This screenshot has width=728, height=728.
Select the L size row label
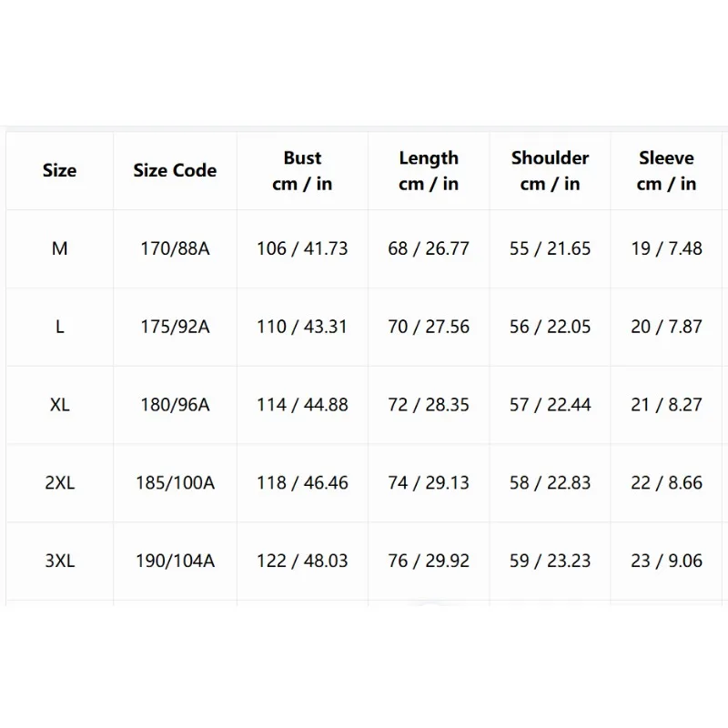point(59,327)
